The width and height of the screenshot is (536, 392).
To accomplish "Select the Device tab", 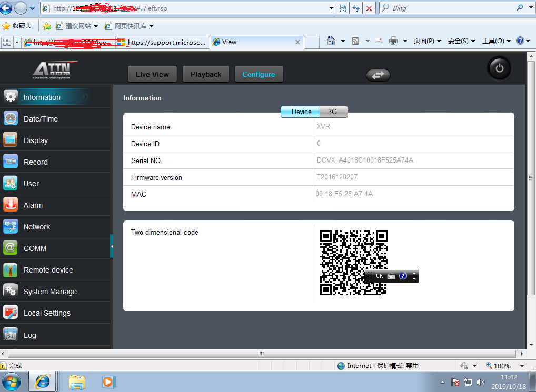I will coord(301,112).
